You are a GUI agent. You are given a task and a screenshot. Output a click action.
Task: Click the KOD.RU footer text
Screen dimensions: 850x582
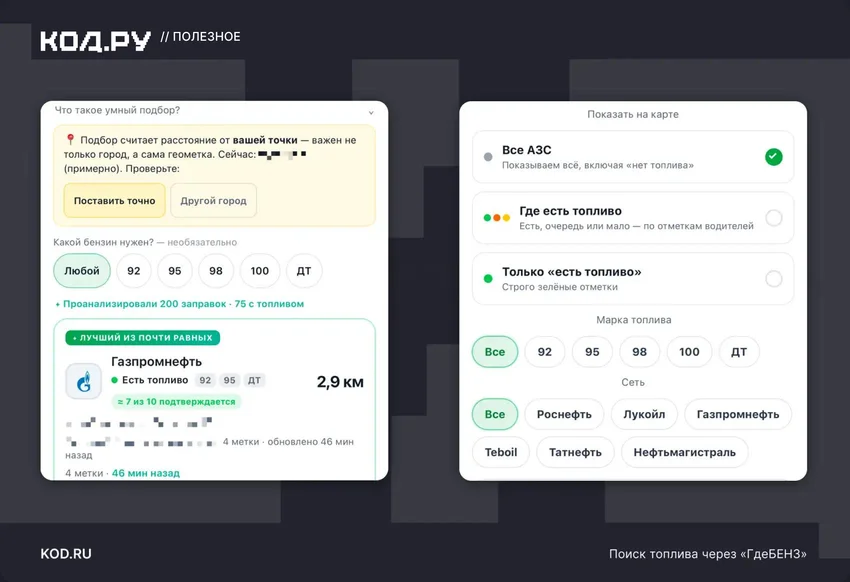[66, 554]
